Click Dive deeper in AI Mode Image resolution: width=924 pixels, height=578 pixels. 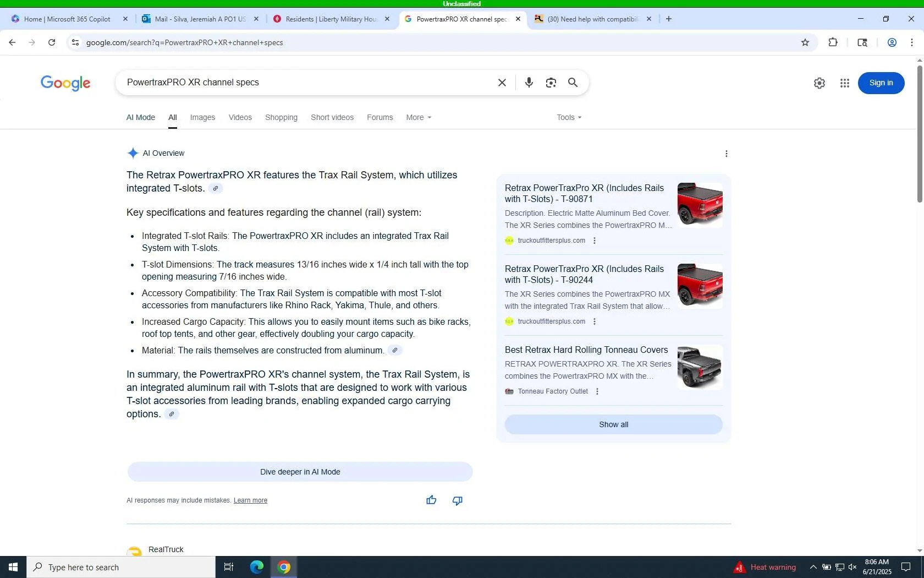(300, 472)
